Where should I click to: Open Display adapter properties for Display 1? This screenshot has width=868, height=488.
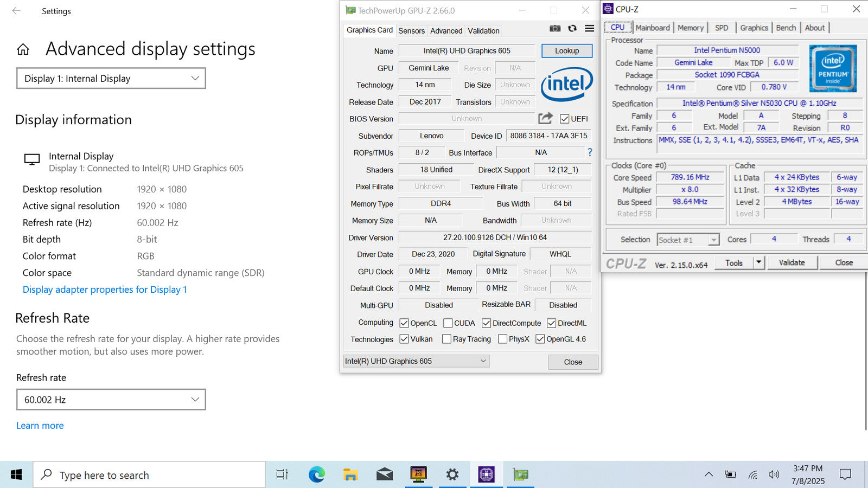(x=105, y=290)
